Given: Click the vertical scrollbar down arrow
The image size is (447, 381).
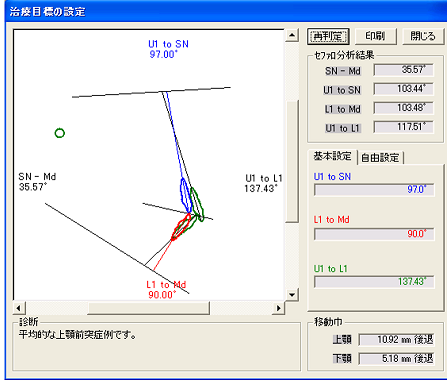Looking at the screenshot, I should [292, 295].
